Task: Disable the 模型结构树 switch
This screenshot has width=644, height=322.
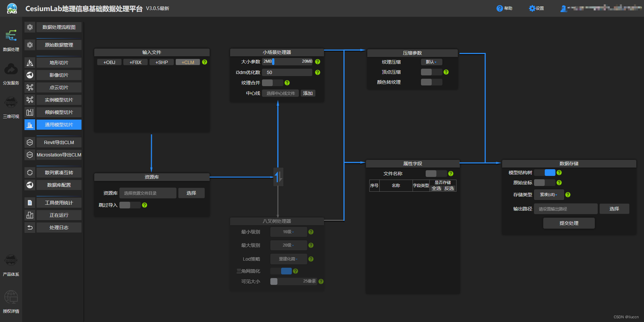Action: (545, 173)
